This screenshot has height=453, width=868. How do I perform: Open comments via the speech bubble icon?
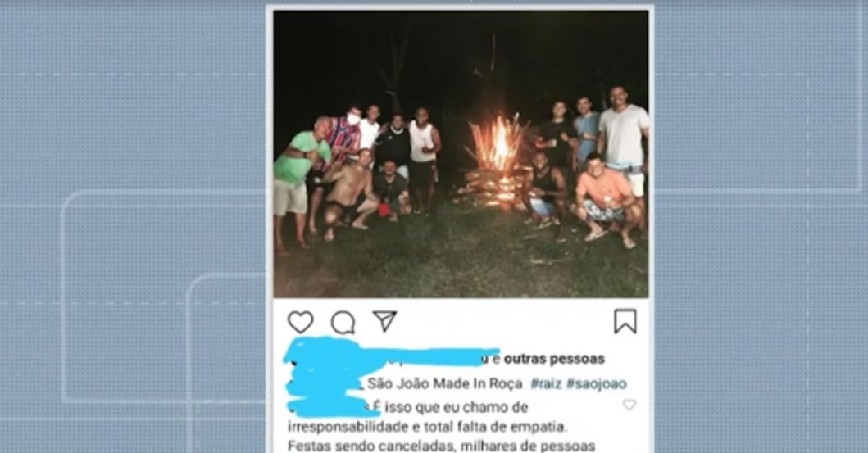point(343,323)
